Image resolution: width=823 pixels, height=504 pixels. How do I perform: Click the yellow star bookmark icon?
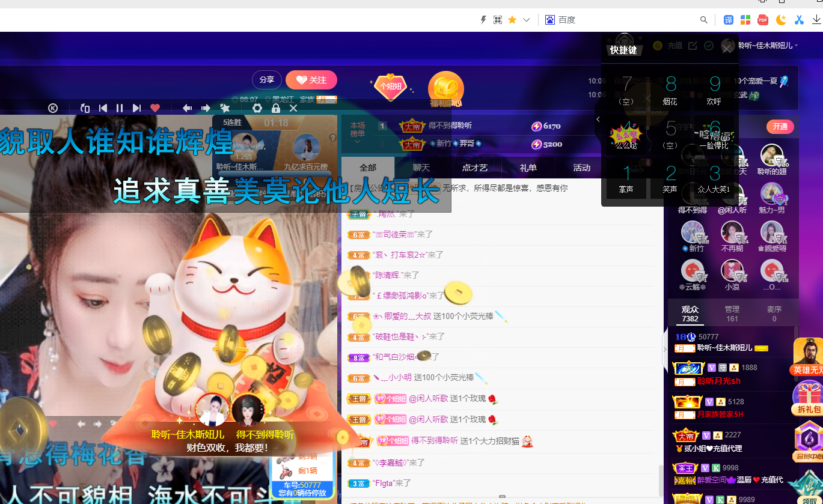pos(512,20)
